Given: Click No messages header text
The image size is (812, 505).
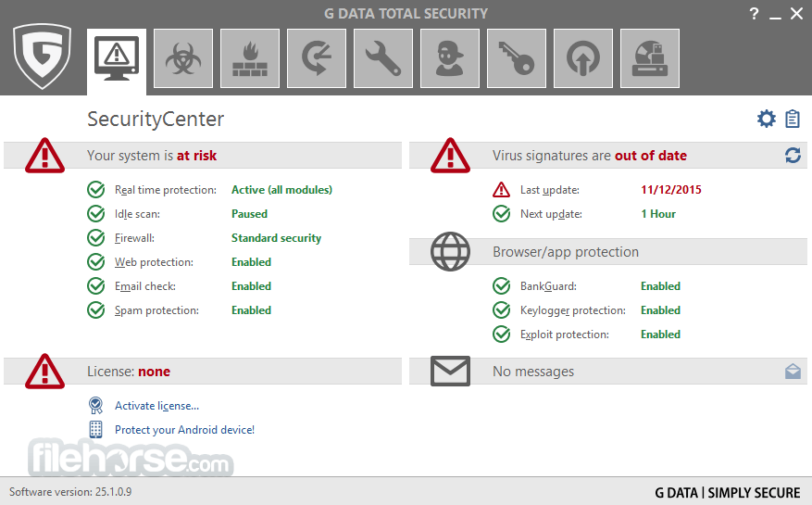Looking at the screenshot, I should (x=533, y=372).
